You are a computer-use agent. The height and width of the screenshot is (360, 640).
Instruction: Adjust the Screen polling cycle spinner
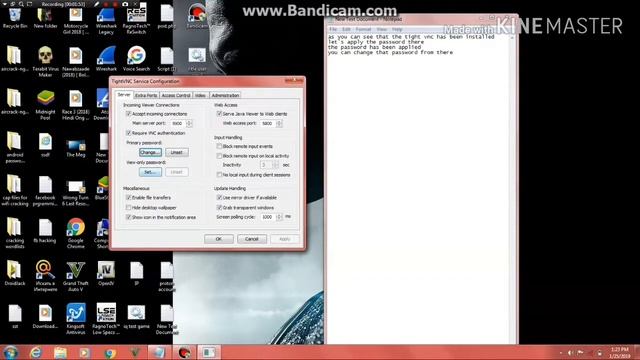coord(279,217)
